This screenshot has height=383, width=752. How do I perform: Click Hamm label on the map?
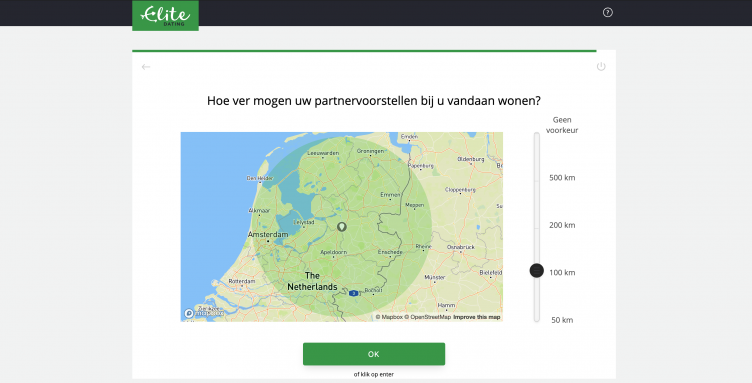[446, 305]
